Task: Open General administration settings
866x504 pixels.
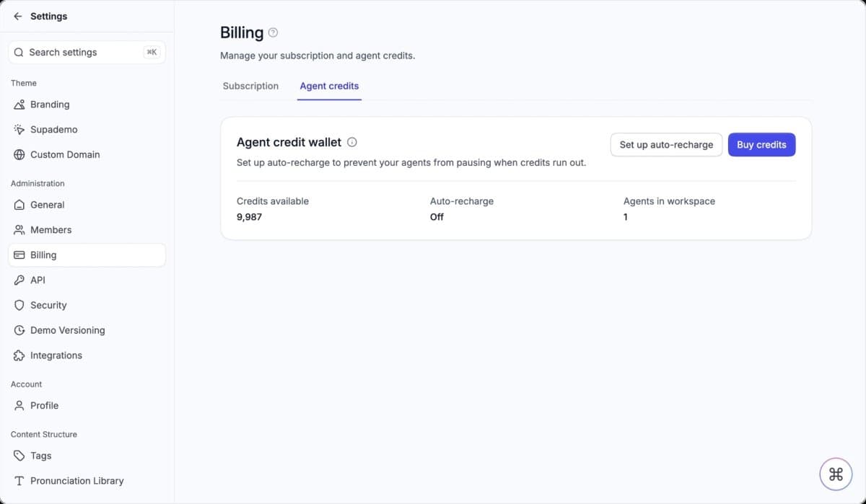Action: (x=87, y=205)
